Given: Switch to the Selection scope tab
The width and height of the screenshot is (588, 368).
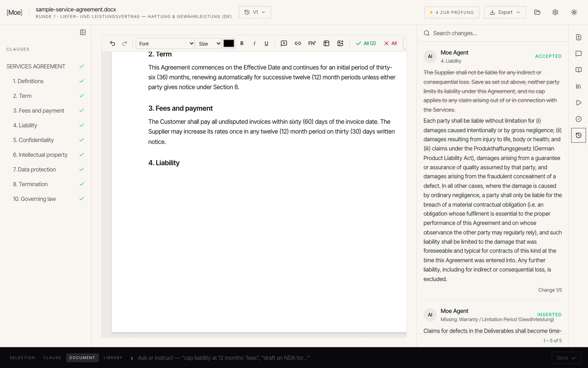Looking at the screenshot, I should (x=22, y=358).
